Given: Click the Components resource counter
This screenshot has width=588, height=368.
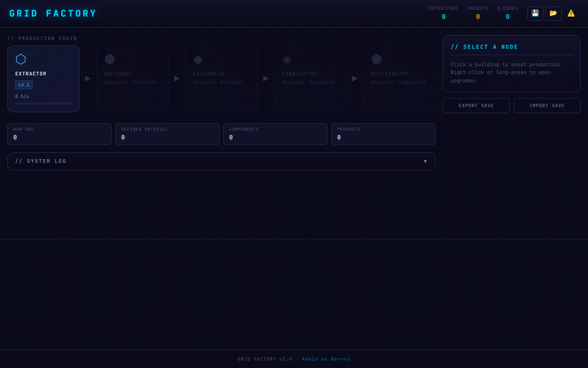Looking at the screenshot, I should click(x=275, y=134).
